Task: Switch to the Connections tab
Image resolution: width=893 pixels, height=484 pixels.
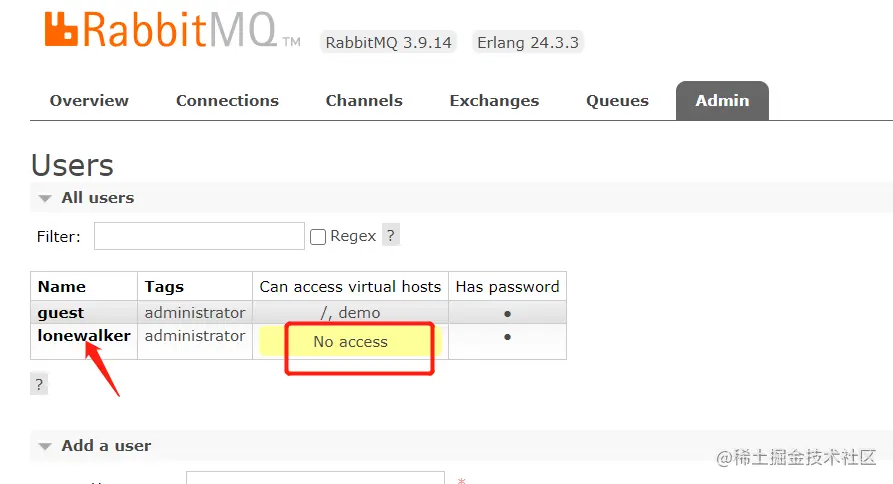Action: 227,101
